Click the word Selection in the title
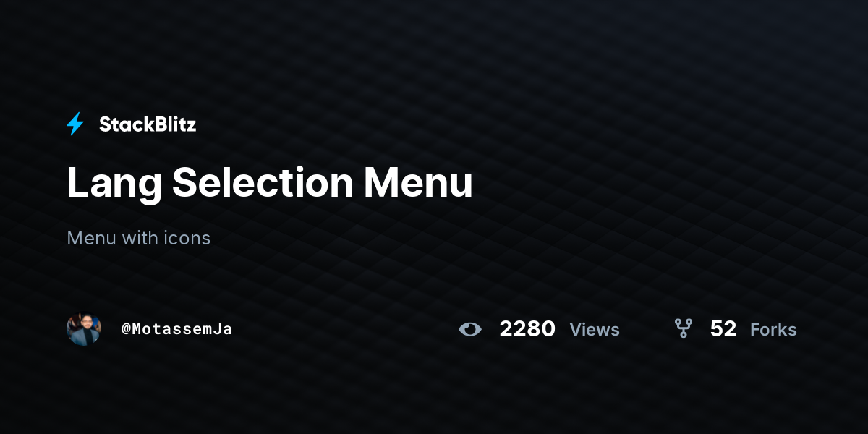This screenshot has height=434, width=868. click(x=263, y=183)
